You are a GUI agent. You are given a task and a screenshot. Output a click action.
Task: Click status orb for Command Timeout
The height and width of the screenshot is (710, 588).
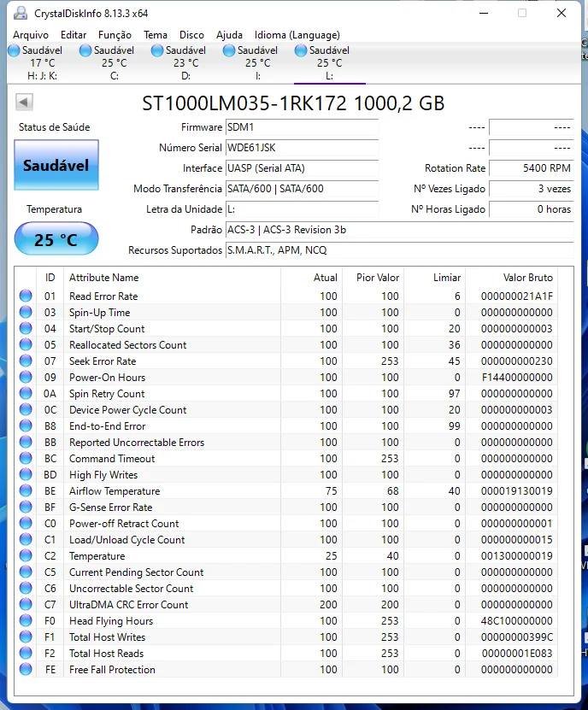tap(26, 458)
